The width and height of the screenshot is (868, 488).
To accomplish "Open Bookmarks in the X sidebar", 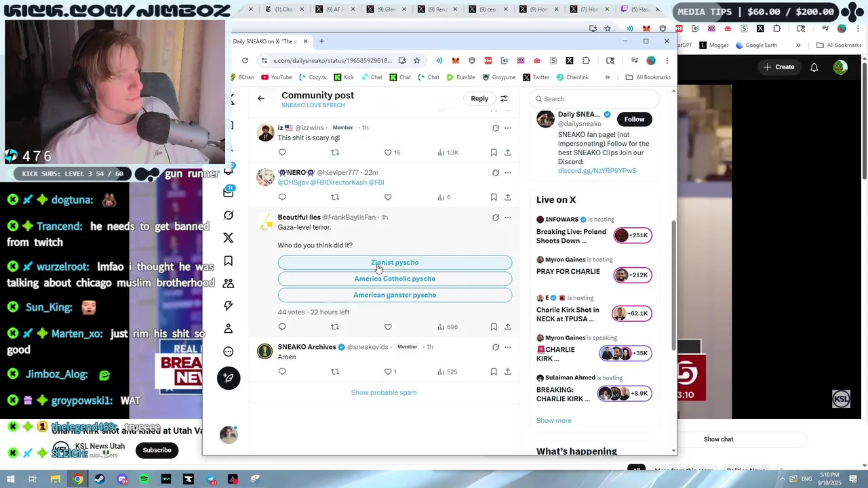I will pyautogui.click(x=229, y=261).
